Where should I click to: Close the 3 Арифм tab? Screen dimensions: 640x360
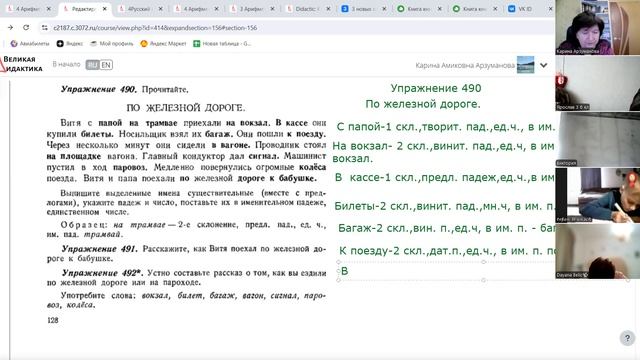click(272, 9)
